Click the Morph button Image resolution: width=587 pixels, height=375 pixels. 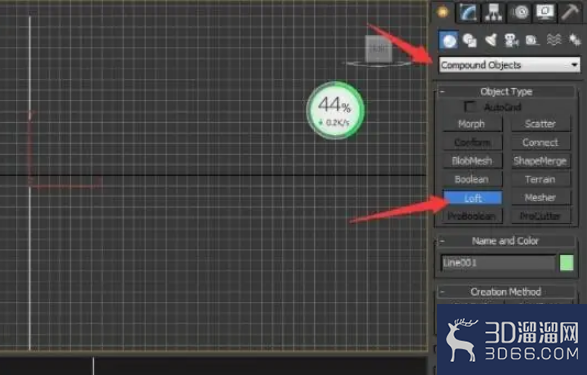pos(472,124)
